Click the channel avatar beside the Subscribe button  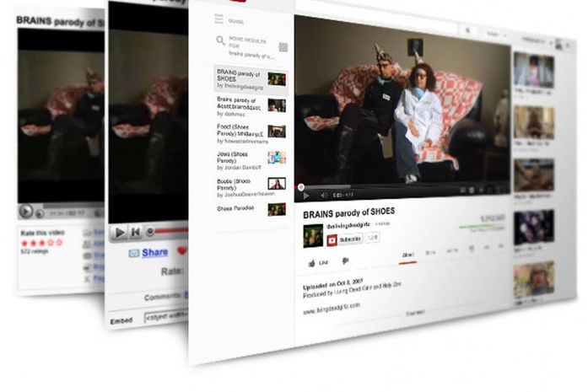coord(312,237)
